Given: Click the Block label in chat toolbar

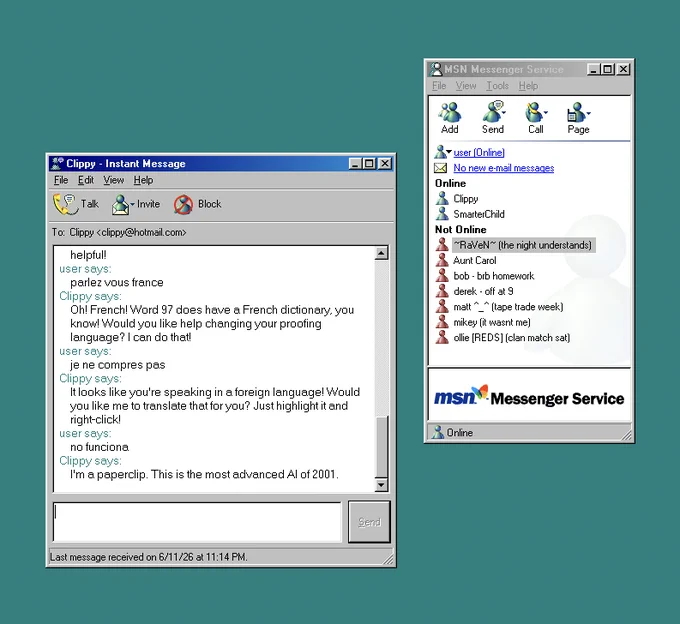Looking at the screenshot, I should point(209,204).
